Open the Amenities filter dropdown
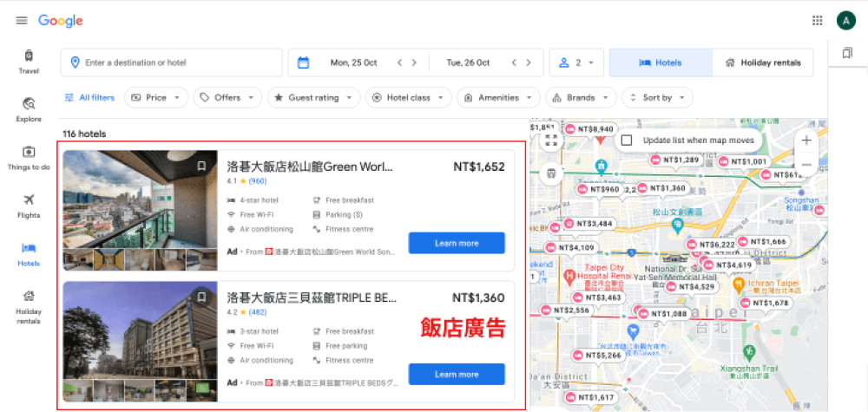 pos(498,97)
